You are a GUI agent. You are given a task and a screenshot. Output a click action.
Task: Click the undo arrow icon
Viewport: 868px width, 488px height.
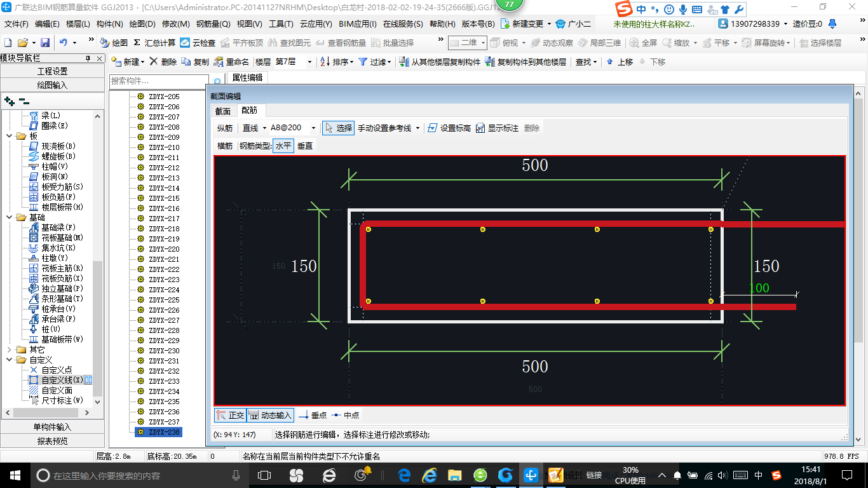(x=63, y=43)
